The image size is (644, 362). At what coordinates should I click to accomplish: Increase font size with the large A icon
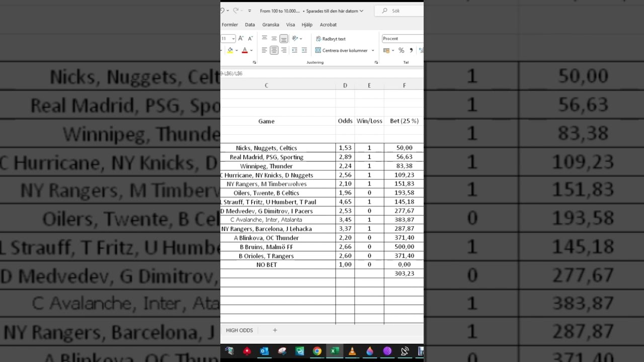240,38
